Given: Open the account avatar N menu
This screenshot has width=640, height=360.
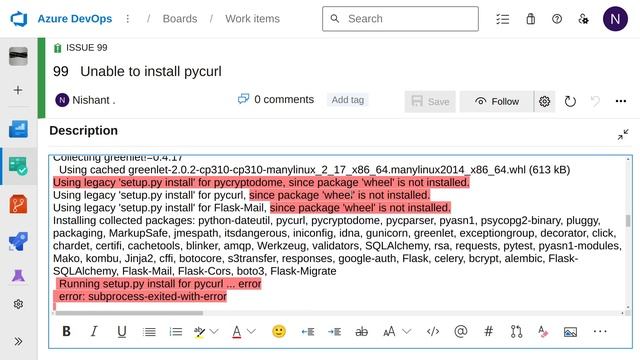Looking at the screenshot, I should 615,19.
